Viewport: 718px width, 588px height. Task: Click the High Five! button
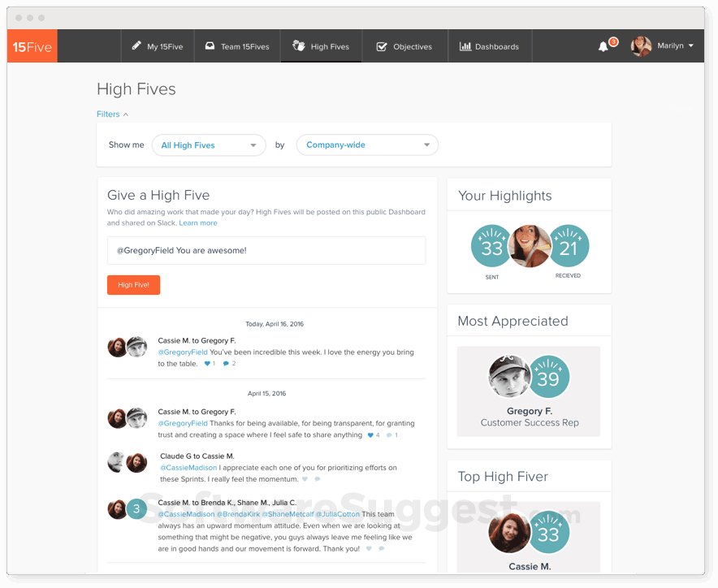(x=133, y=285)
